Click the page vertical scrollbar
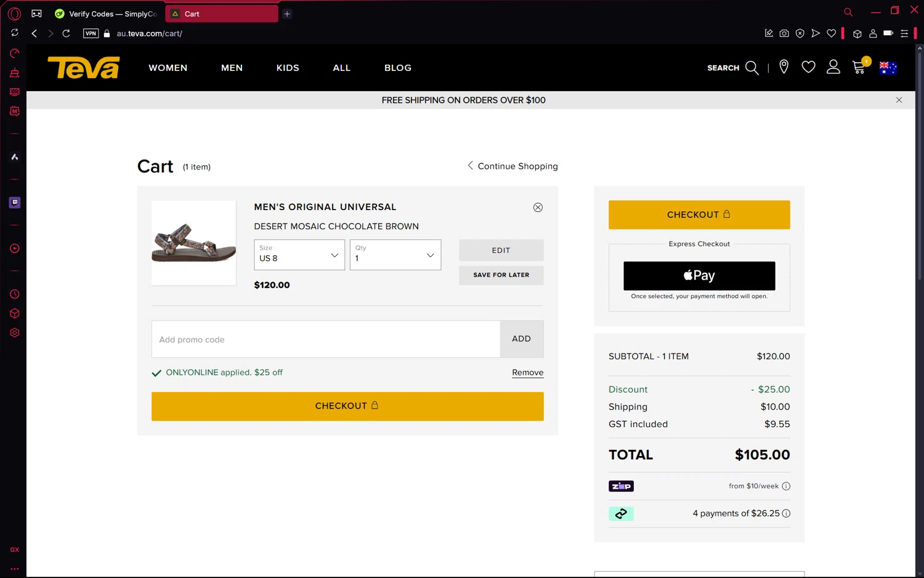 [x=920, y=166]
